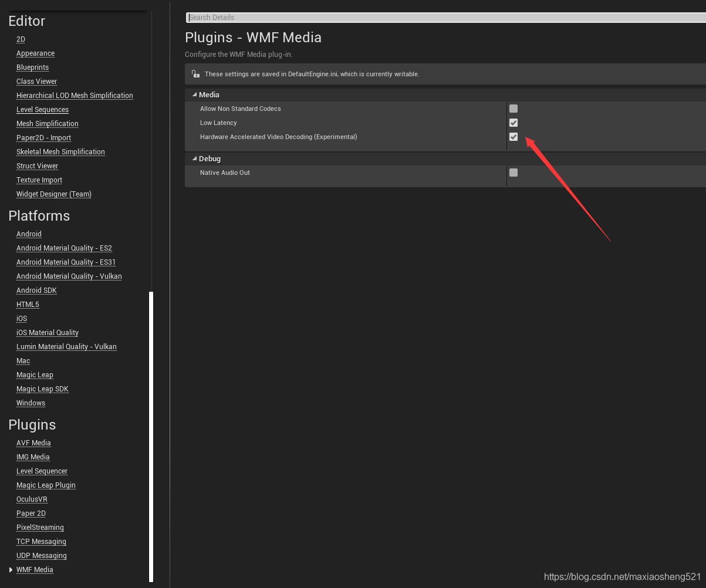This screenshot has height=588, width=706.
Task: Open Mac platform settings
Action: [x=23, y=361]
